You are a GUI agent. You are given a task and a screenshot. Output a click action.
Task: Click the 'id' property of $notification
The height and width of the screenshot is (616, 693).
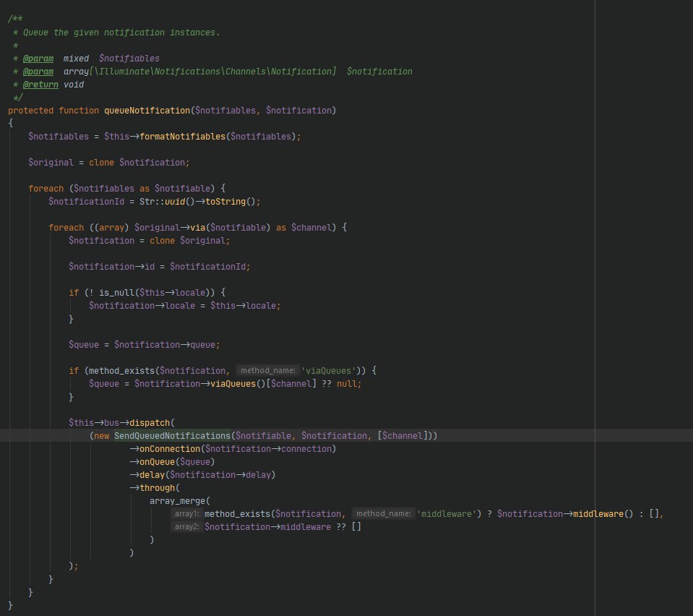(x=150, y=267)
